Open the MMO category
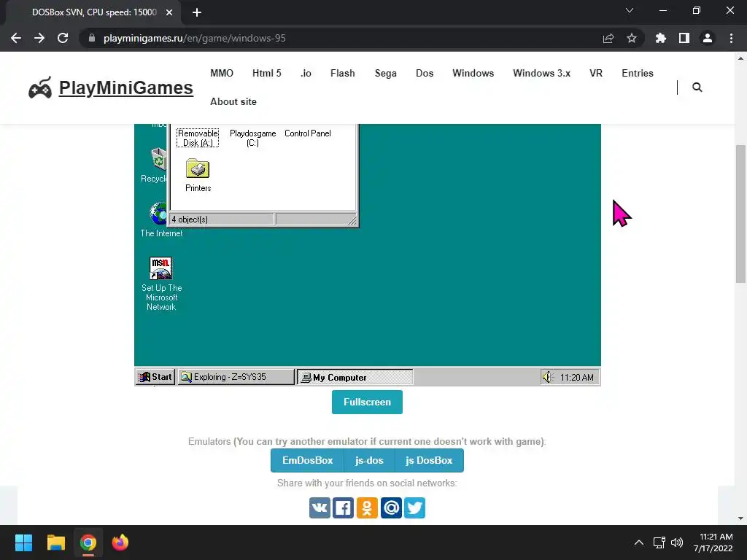 pyautogui.click(x=222, y=74)
